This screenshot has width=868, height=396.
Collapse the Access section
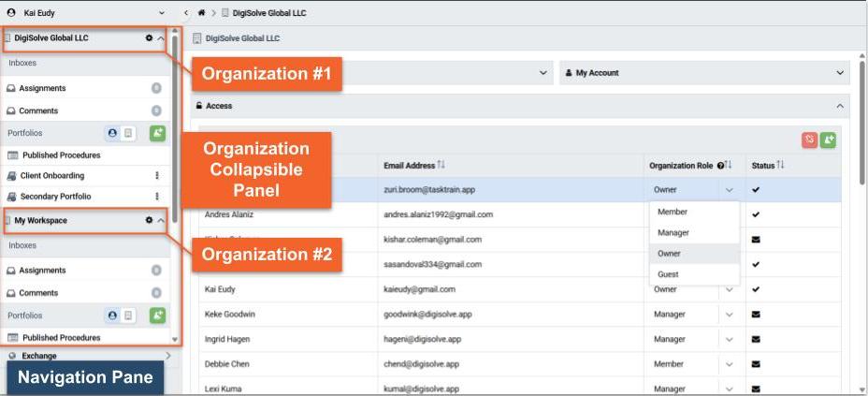click(x=839, y=106)
